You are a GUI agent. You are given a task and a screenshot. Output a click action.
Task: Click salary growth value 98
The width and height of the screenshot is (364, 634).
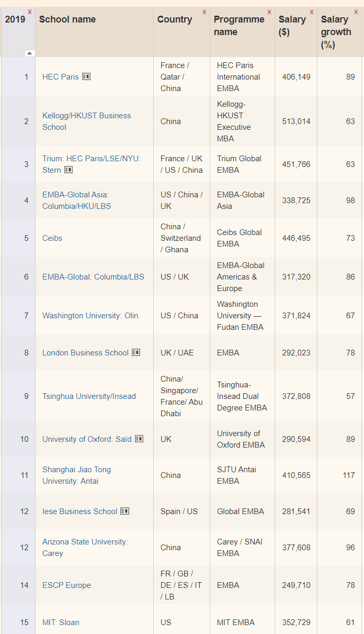[x=350, y=200]
